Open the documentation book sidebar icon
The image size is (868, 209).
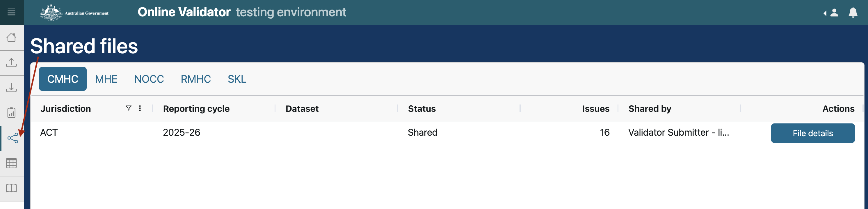pos(11,188)
